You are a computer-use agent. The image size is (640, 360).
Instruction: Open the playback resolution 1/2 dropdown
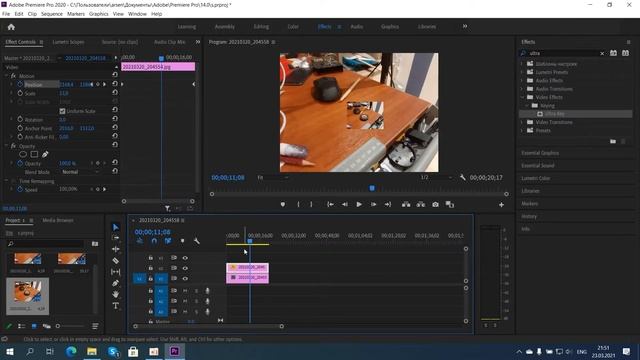436,178
